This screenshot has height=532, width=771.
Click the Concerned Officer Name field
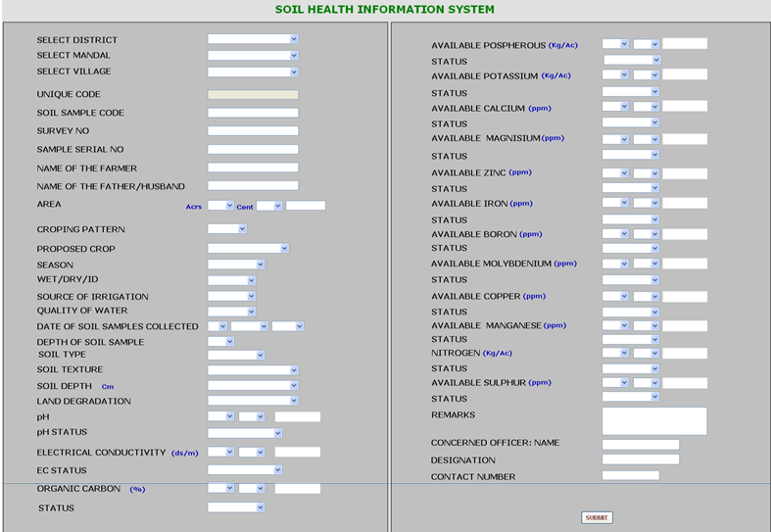pyautogui.click(x=640, y=444)
